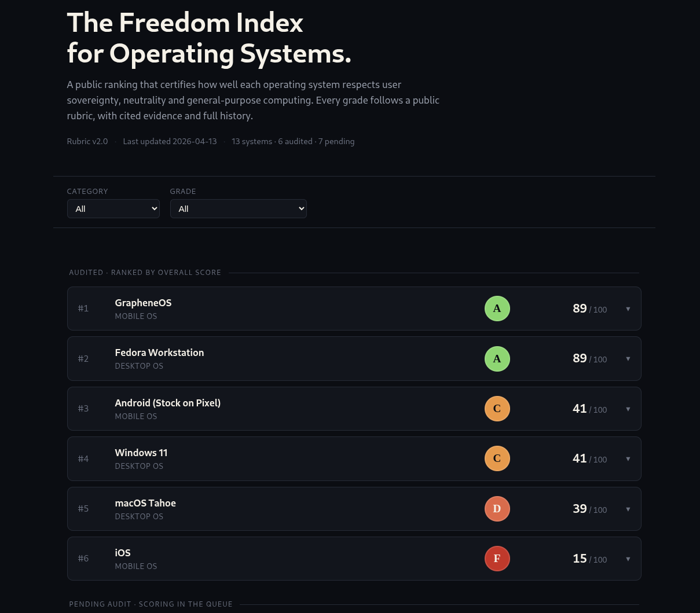Expand Android (Stock on Pixel) details
The image size is (700, 613).
pyautogui.click(x=628, y=409)
